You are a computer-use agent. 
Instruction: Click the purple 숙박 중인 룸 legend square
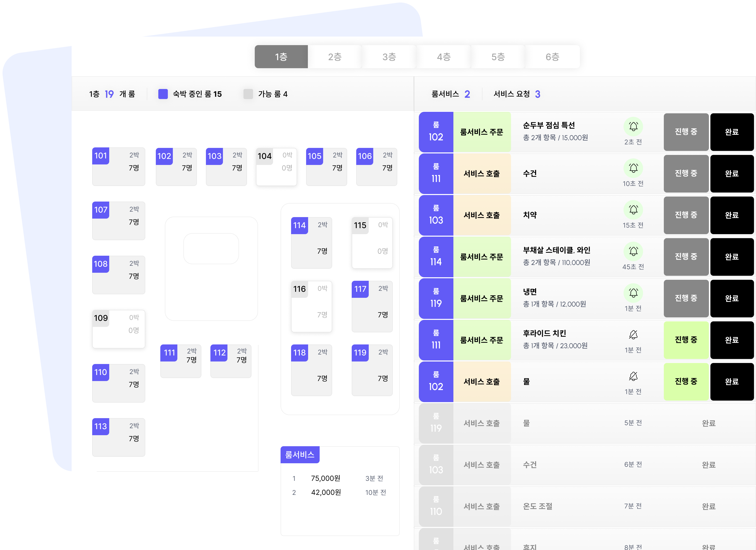[x=163, y=94]
